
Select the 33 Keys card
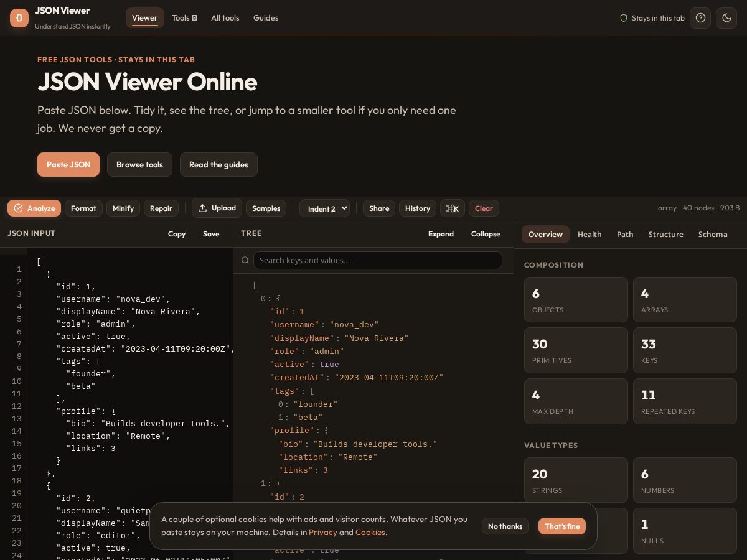point(685,350)
